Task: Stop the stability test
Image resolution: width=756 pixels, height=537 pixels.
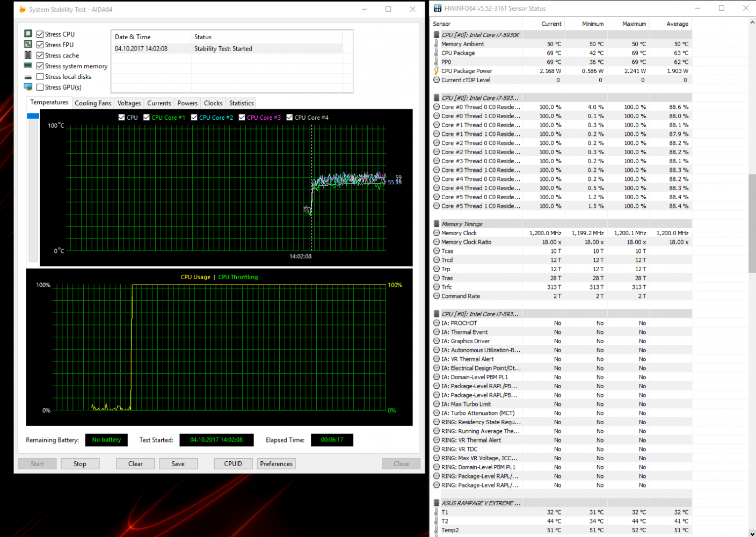Action: pos(80,464)
